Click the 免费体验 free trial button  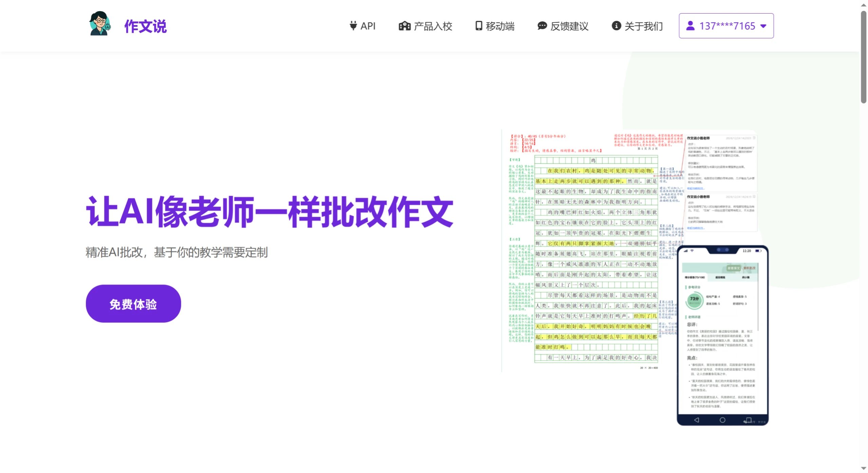pos(133,304)
